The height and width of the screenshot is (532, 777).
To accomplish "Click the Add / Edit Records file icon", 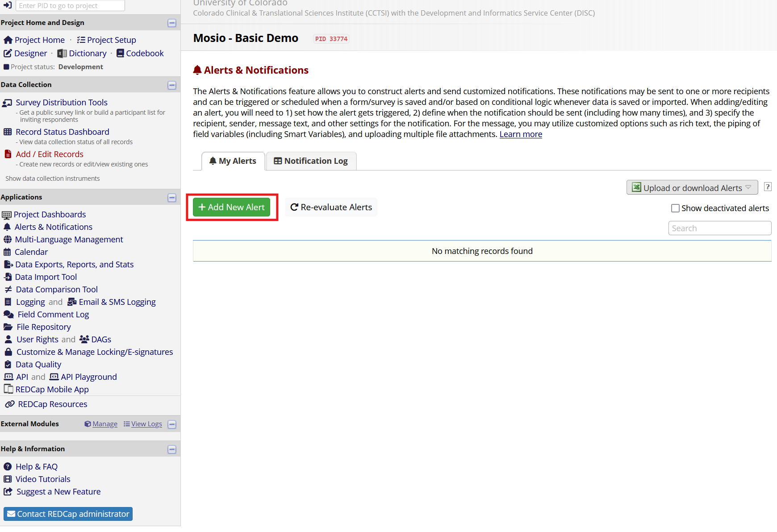I will point(8,154).
